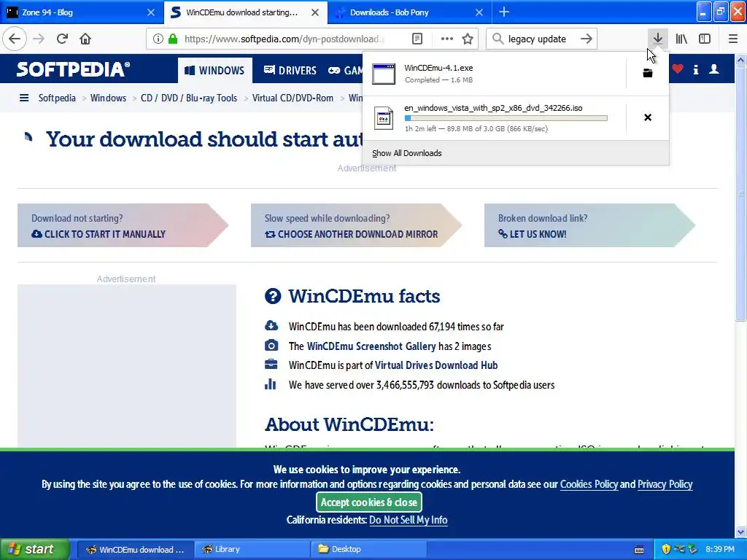The height and width of the screenshot is (560, 747).
Task: Select the en_windows_vista ISO download entry
Action: [494, 117]
